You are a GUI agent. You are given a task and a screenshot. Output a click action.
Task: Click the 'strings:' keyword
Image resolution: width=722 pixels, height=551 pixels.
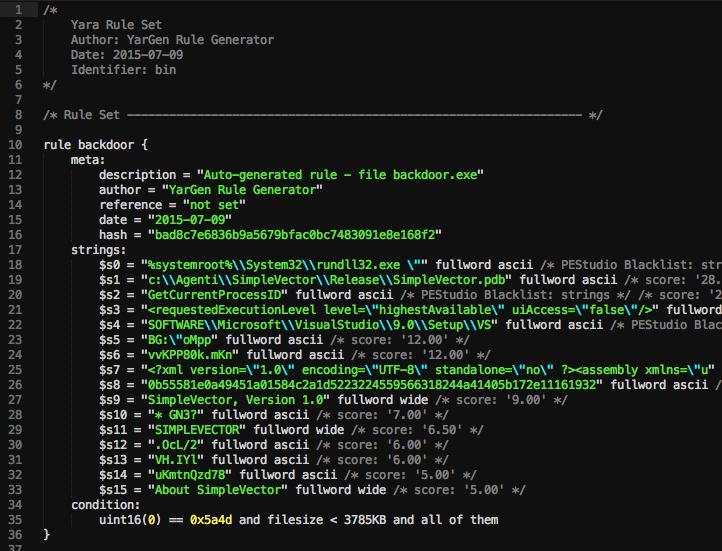click(99, 250)
